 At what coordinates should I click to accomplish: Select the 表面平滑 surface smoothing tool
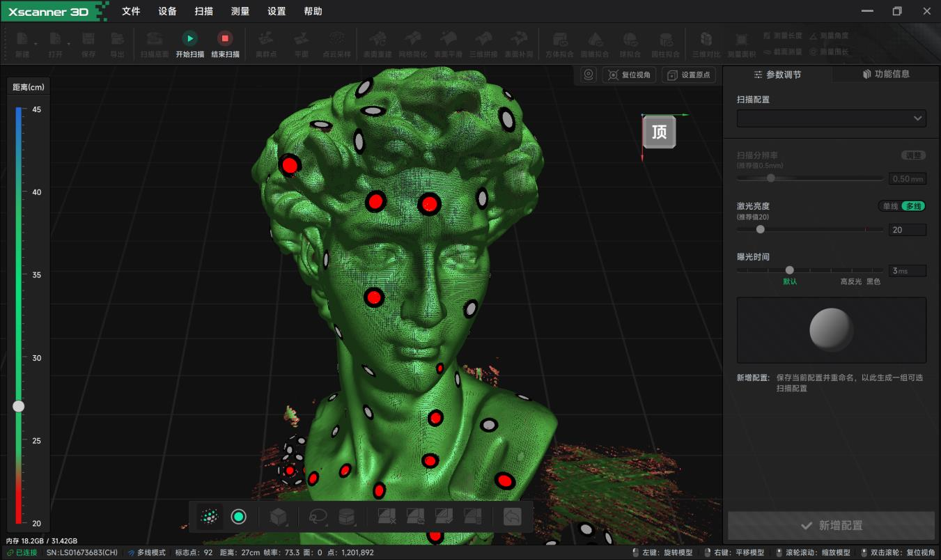click(448, 44)
